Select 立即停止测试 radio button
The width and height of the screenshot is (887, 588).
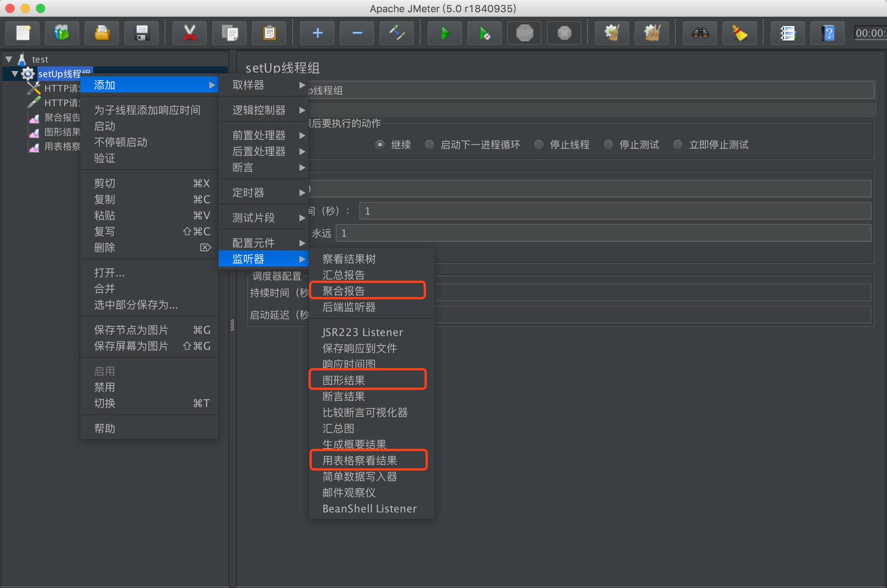coord(678,145)
